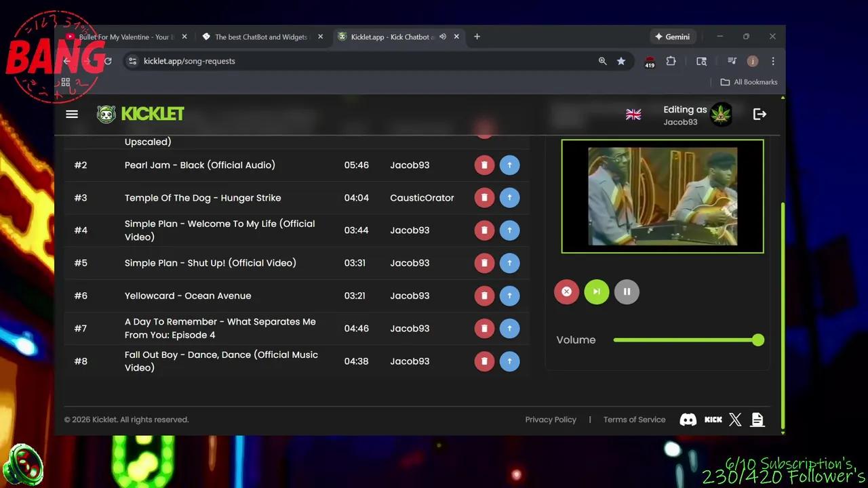Mute the Kicklet tab audio icon
Screen dimensions: 868x488
[x=443, y=37]
